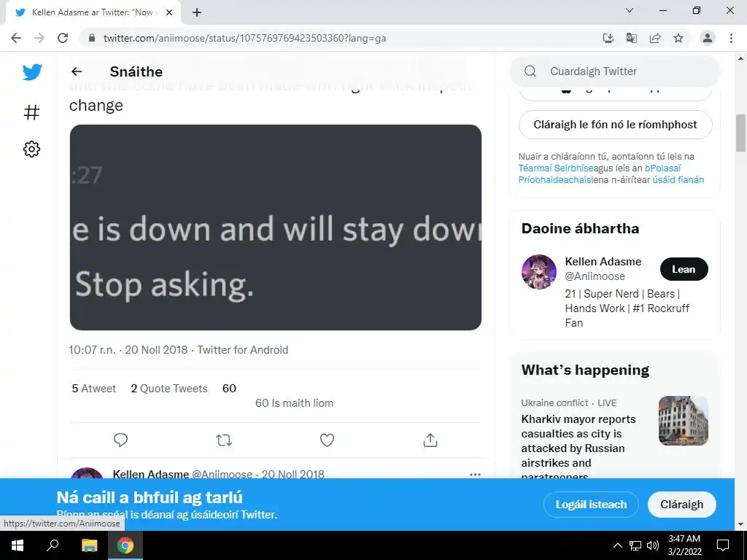This screenshot has height=560, width=747.
Task: Click the install app icon in address bar
Action: click(608, 38)
